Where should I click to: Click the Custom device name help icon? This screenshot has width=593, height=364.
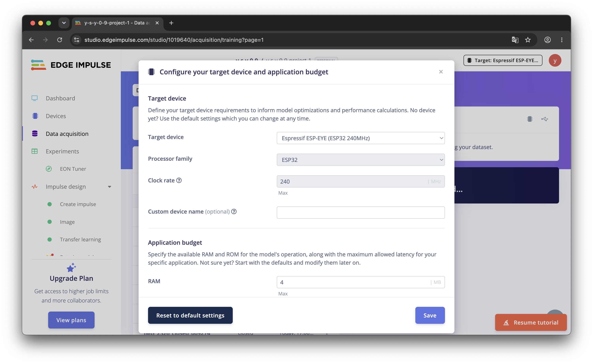point(234,211)
